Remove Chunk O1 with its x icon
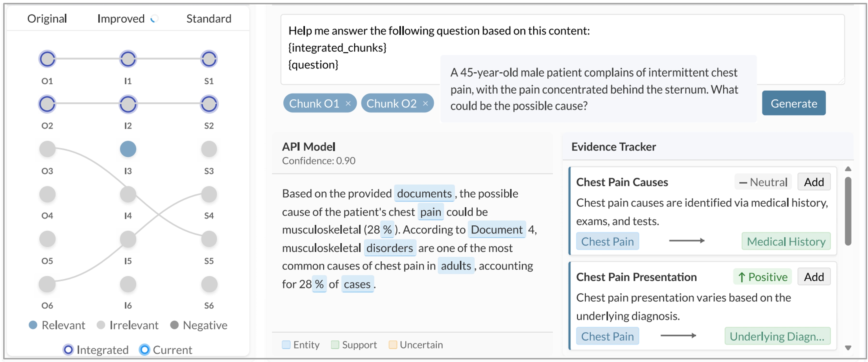868x362 pixels. coord(348,104)
